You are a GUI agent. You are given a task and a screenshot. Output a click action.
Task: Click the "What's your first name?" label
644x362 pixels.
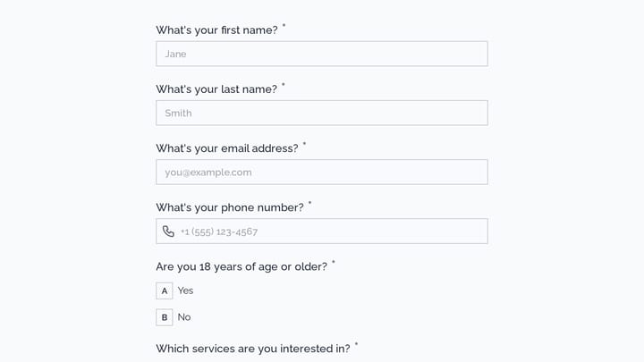point(216,30)
